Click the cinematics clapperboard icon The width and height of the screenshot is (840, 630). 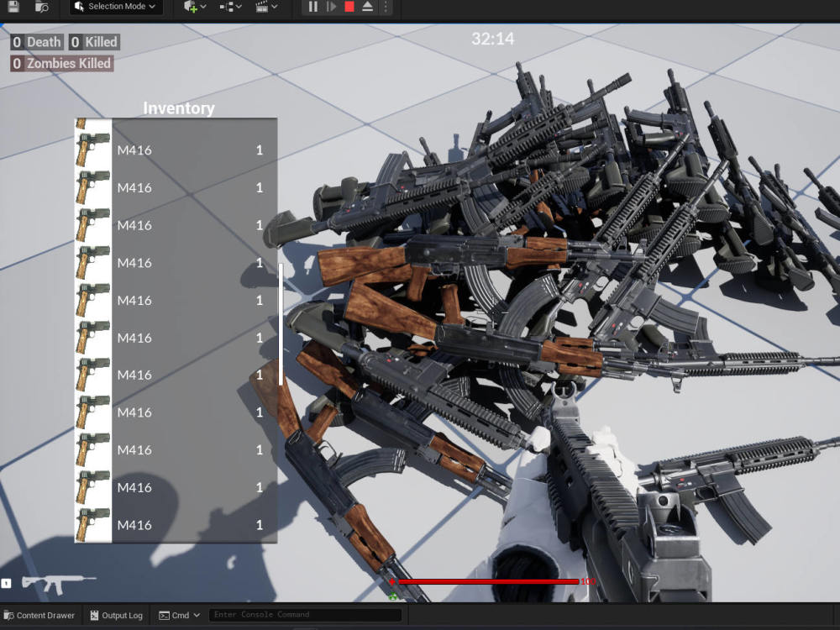[x=262, y=7]
